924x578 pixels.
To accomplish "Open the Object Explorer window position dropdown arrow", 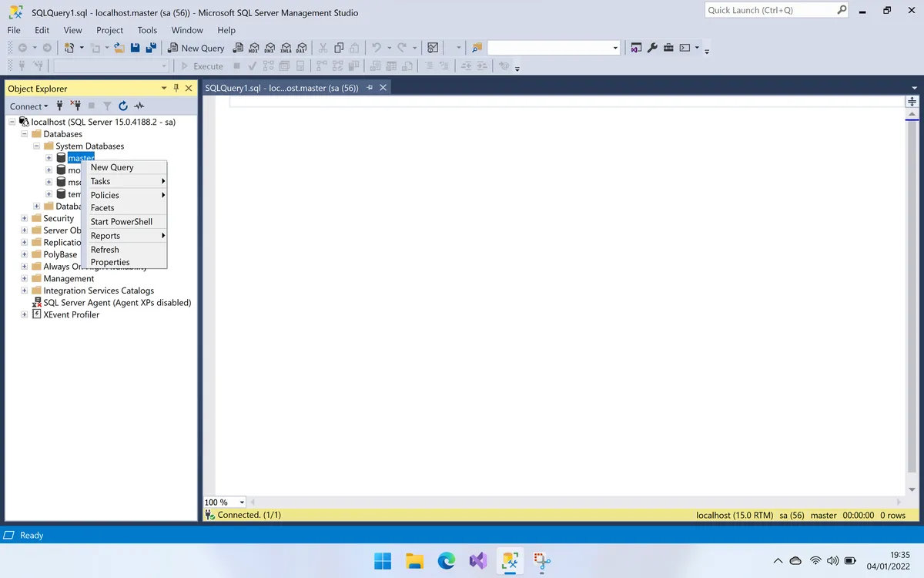I will (164, 88).
